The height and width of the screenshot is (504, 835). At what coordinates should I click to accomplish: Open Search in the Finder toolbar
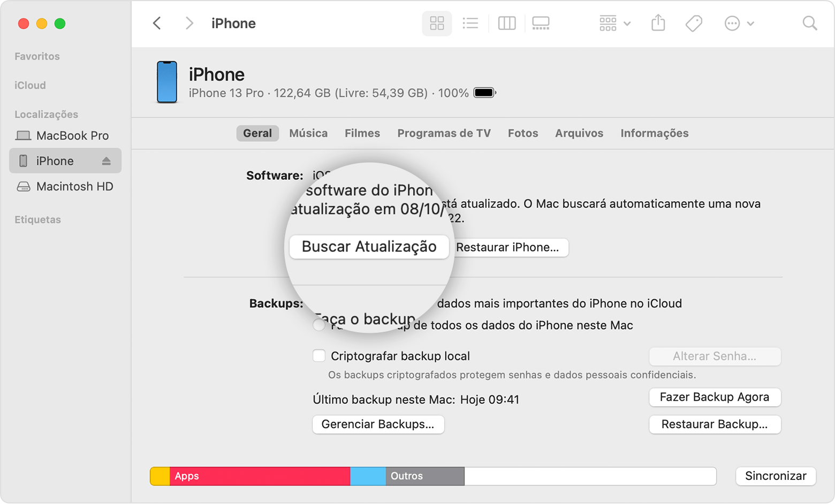pos(809,23)
